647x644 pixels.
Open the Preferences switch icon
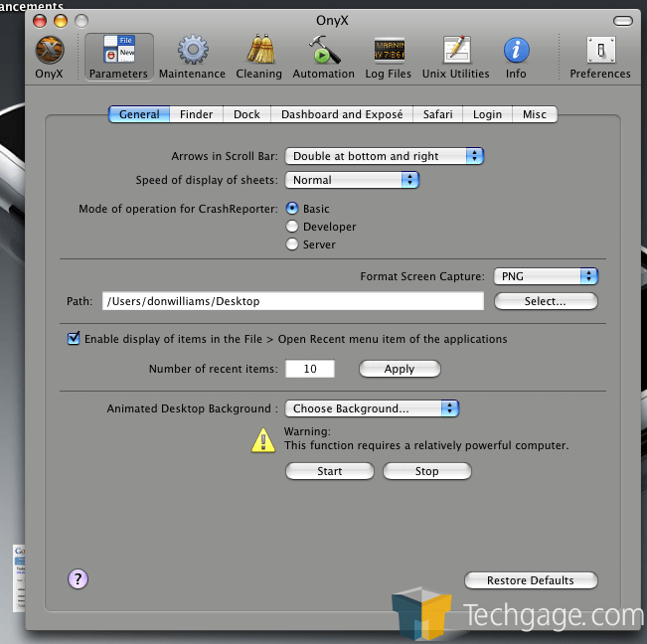tap(601, 50)
